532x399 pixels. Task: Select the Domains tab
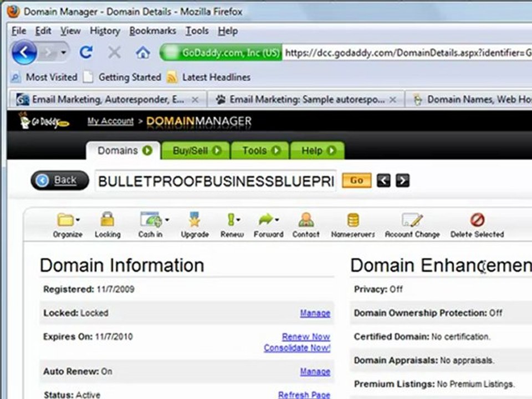(123, 151)
